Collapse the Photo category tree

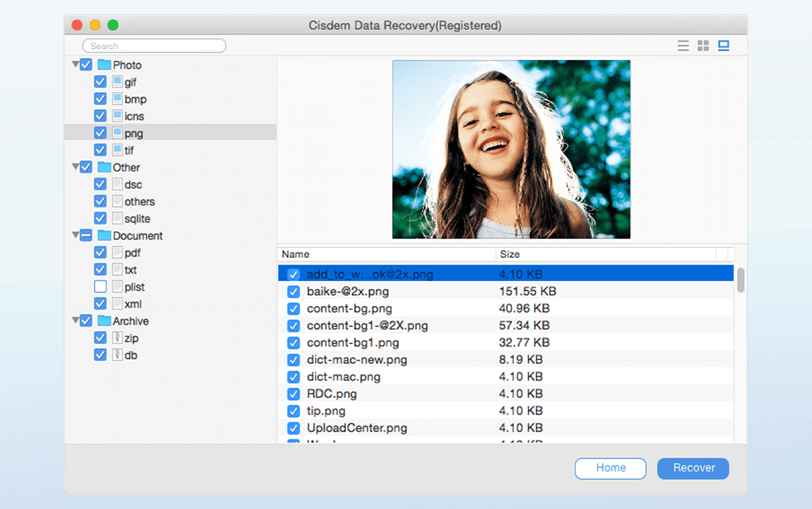click(x=75, y=65)
